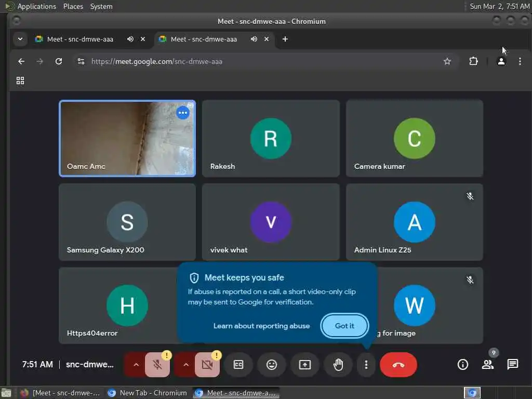Click the camera warning badge

[216, 355]
